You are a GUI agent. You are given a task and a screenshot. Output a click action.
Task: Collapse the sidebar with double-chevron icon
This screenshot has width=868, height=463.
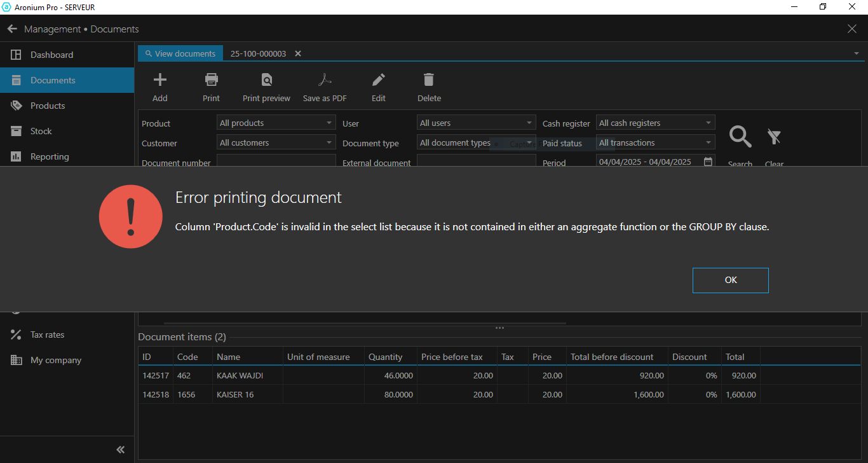[121, 450]
